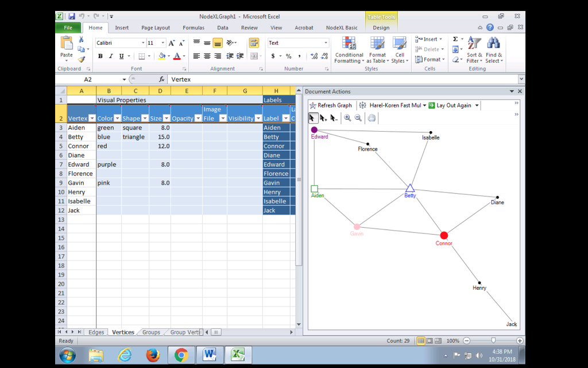Click the Save icon in Quick Access

(x=72, y=16)
